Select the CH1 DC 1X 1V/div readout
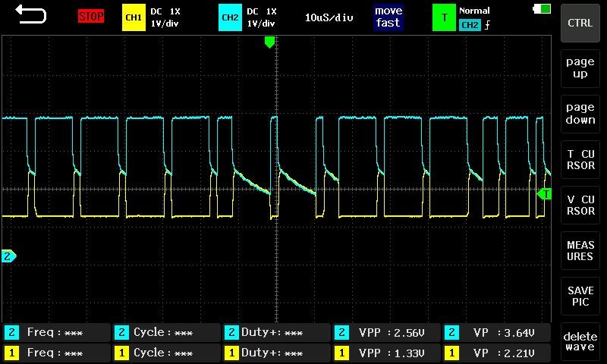This screenshot has height=364, width=607. coord(165,17)
